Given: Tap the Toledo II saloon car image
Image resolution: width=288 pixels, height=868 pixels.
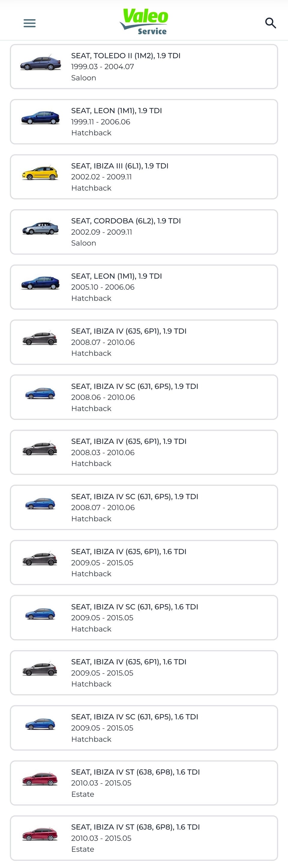Looking at the screenshot, I should click(40, 63).
